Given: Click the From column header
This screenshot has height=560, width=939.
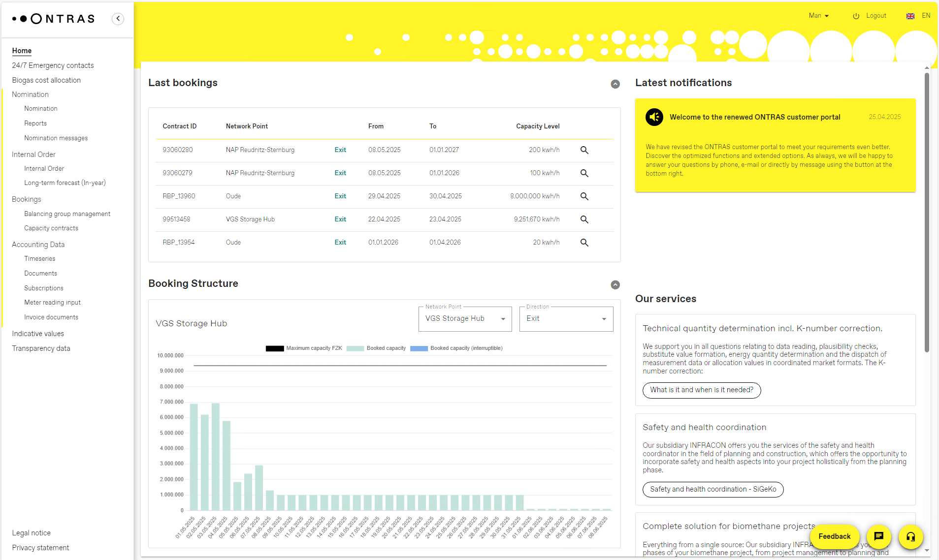Looking at the screenshot, I should tap(376, 126).
